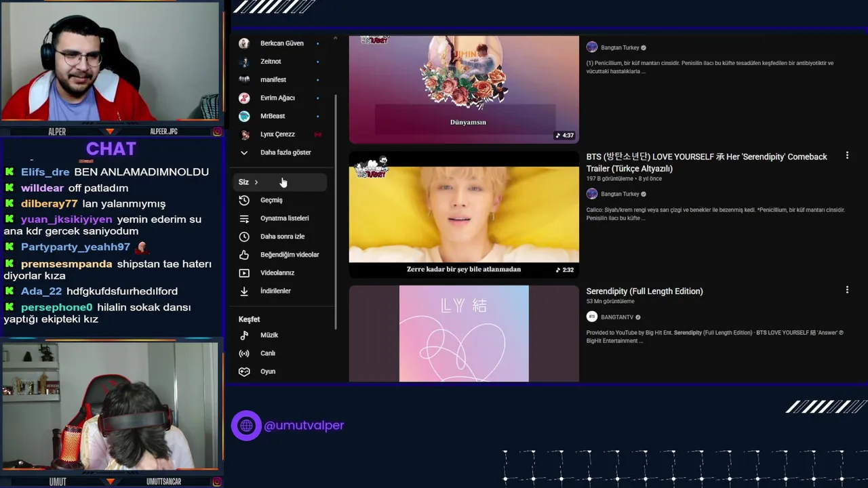Open Dünyamsın video thumbnail
Screen dimensions: 868x488
pyautogui.click(x=464, y=89)
